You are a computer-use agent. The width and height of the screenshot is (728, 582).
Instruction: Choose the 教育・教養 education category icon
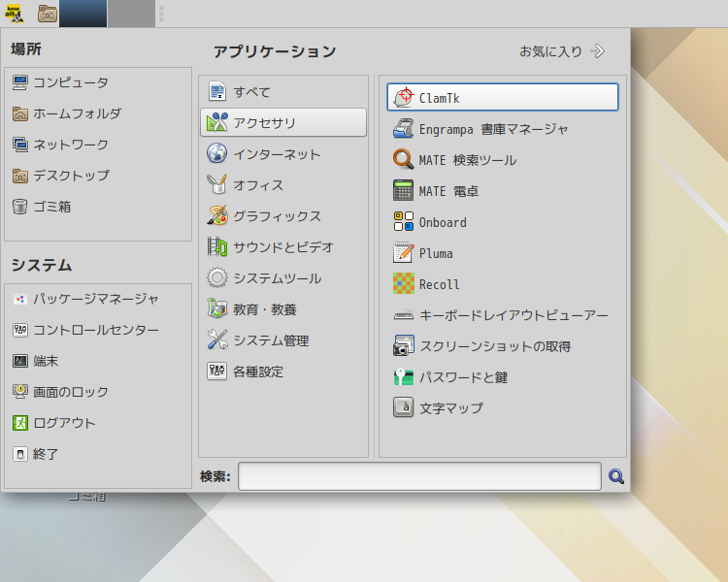pos(216,309)
